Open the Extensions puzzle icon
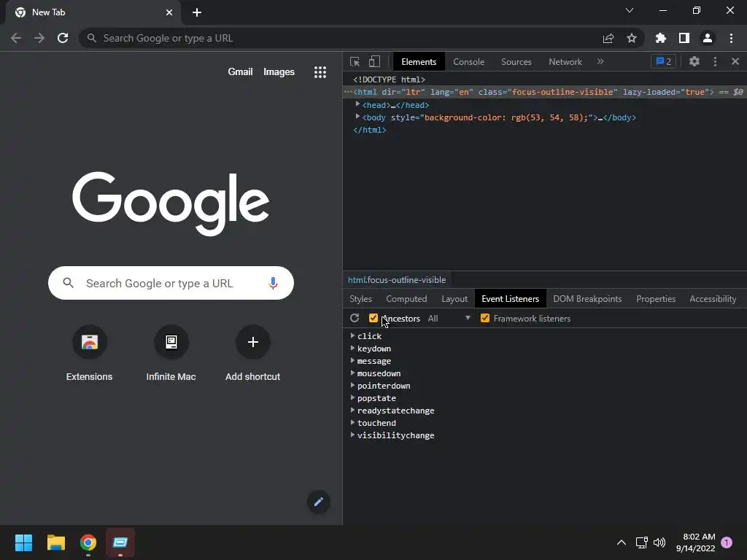 (661, 38)
